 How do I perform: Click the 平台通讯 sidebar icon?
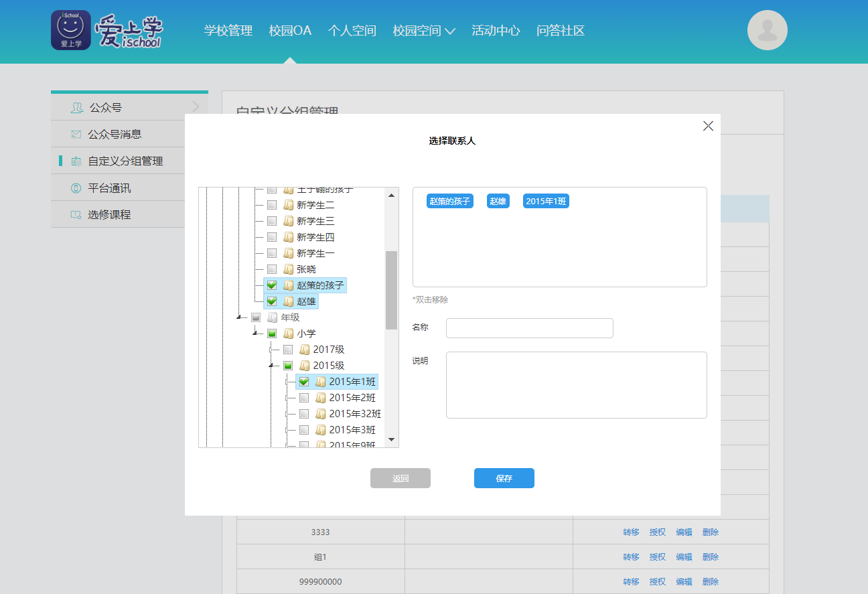(x=76, y=188)
